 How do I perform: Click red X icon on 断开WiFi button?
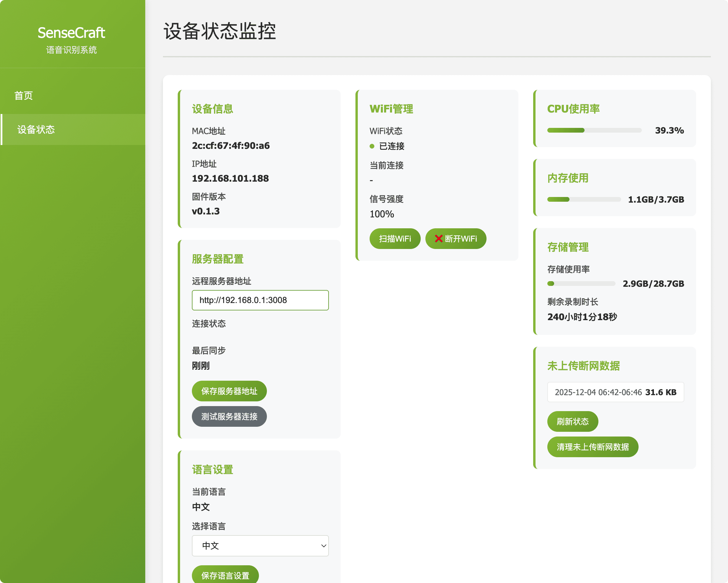tap(438, 238)
